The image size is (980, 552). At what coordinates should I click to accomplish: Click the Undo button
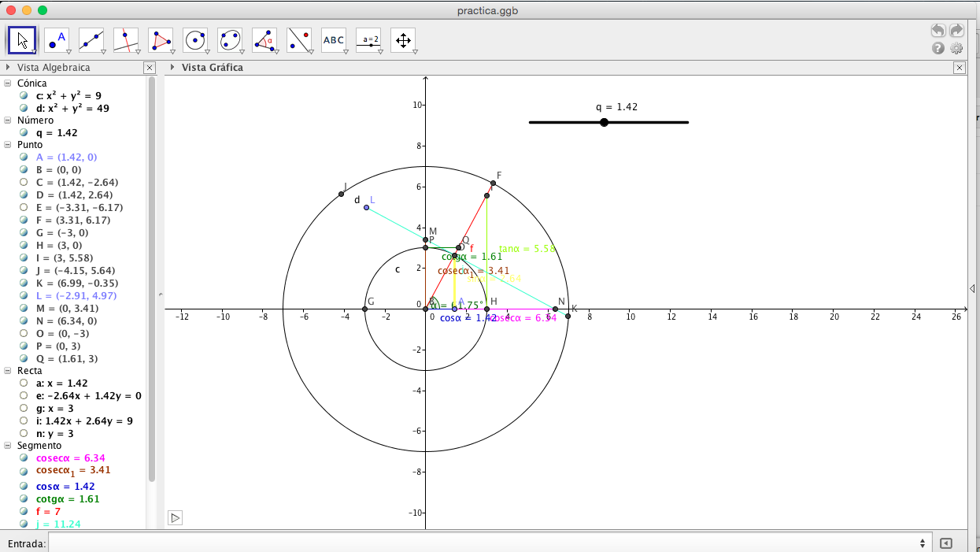tap(937, 30)
